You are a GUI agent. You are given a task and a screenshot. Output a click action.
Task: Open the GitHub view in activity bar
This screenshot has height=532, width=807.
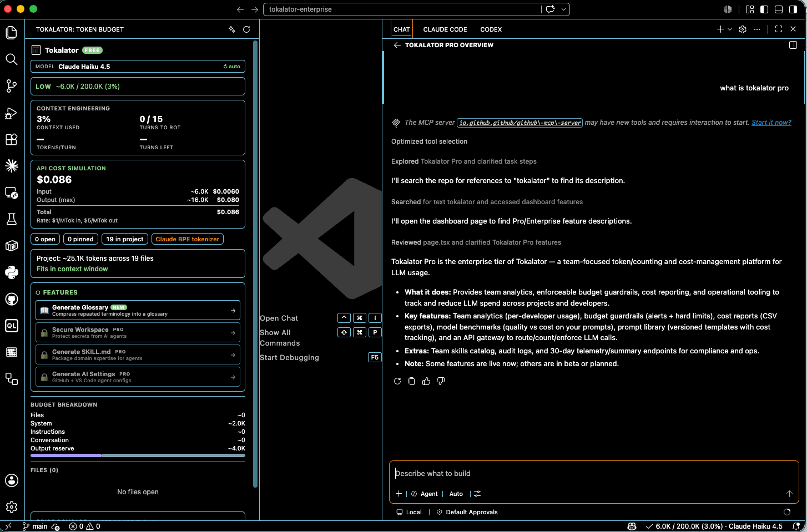[x=12, y=299]
